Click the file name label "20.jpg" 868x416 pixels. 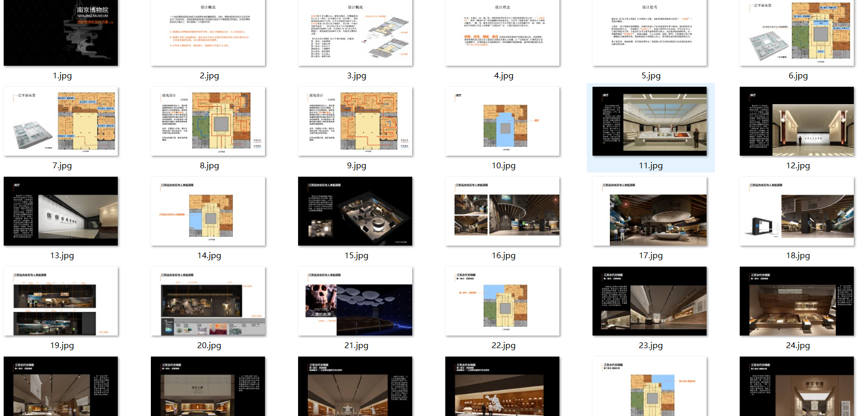click(x=209, y=346)
